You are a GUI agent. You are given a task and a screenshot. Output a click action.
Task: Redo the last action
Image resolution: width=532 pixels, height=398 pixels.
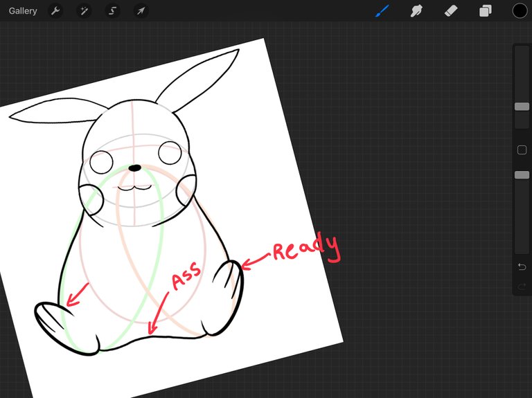tap(522, 287)
